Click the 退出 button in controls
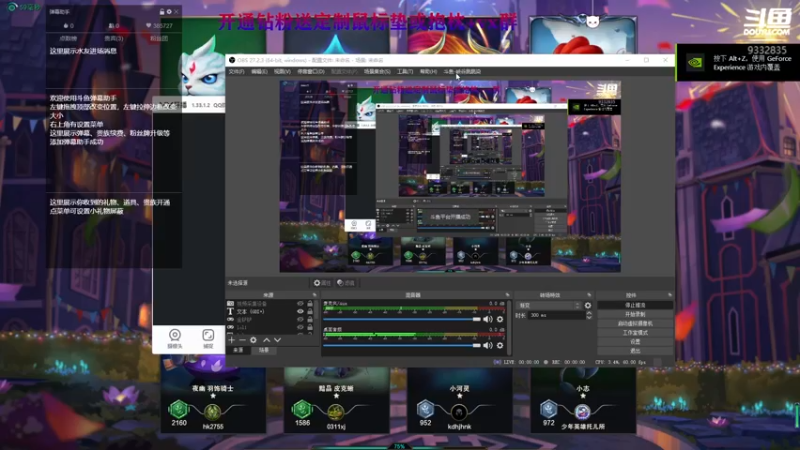The width and height of the screenshot is (800, 450). point(635,351)
